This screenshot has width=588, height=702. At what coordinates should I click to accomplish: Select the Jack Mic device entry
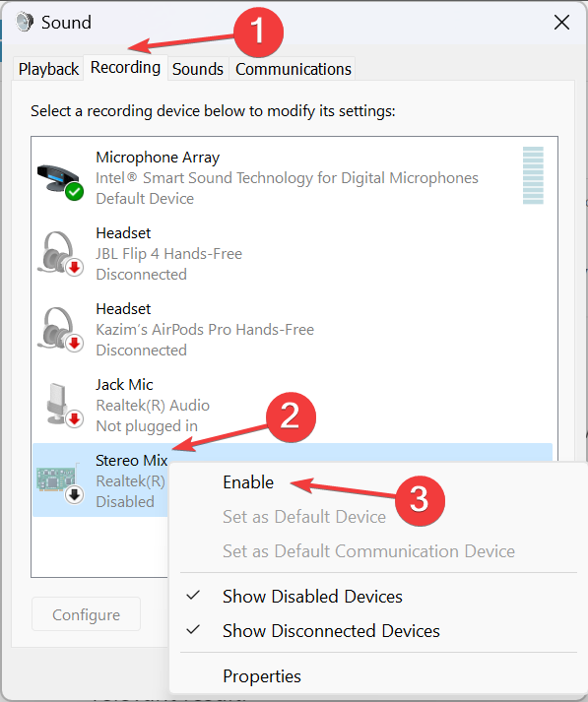[292, 406]
